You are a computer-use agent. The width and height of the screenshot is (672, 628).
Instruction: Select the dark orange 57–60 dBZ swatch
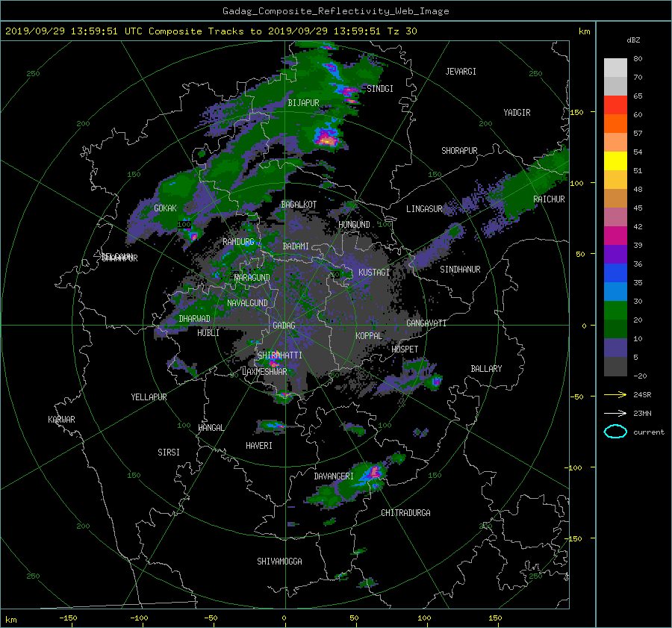click(615, 124)
